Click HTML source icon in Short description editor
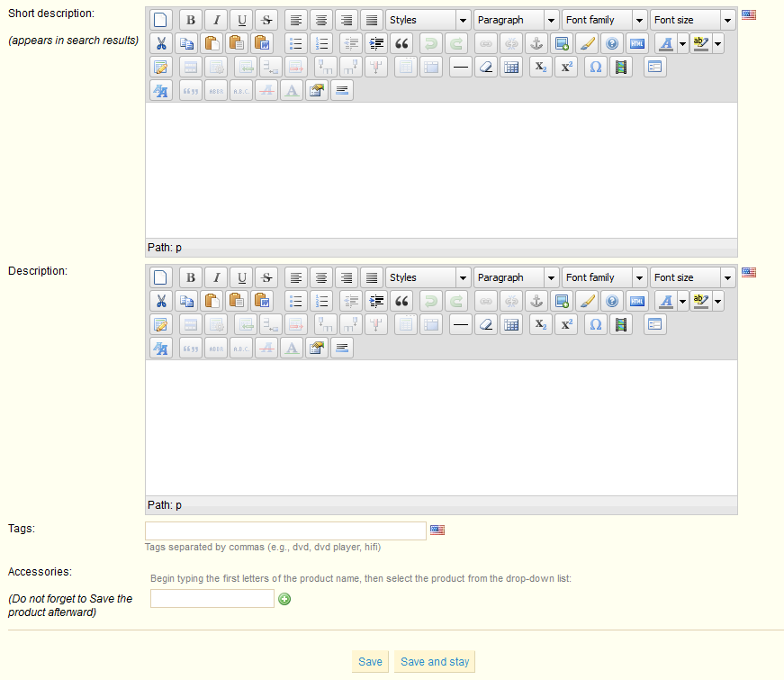Image resolution: width=784 pixels, height=680 pixels. [x=637, y=43]
